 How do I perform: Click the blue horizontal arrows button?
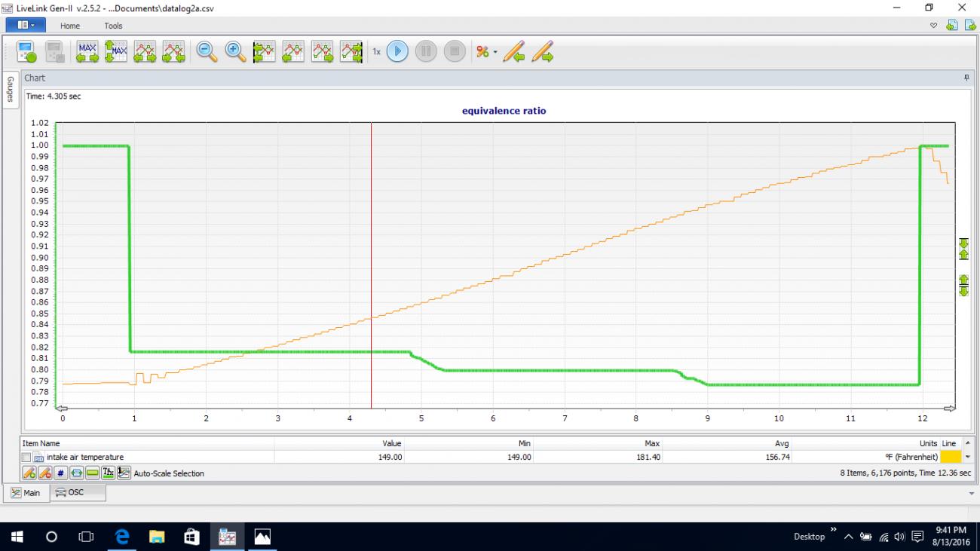(77, 473)
